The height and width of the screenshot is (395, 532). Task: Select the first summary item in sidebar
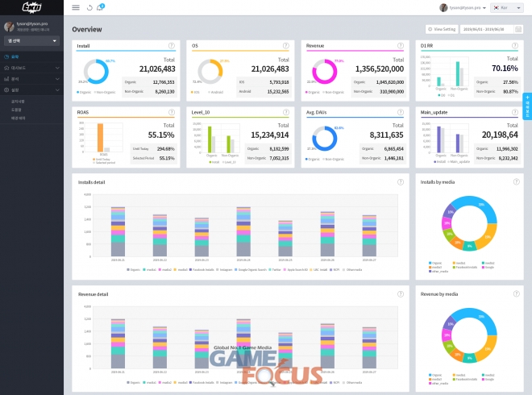pos(16,57)
